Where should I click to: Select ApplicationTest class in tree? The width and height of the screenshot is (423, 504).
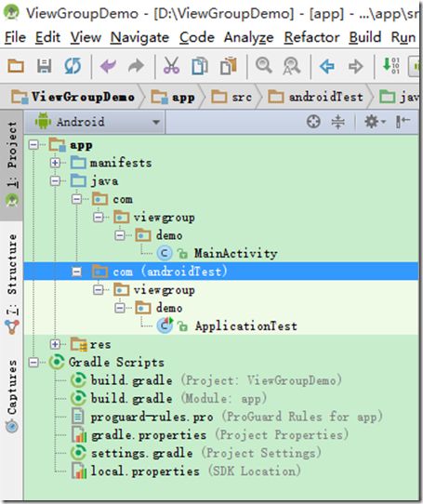[x=245, y=326]
